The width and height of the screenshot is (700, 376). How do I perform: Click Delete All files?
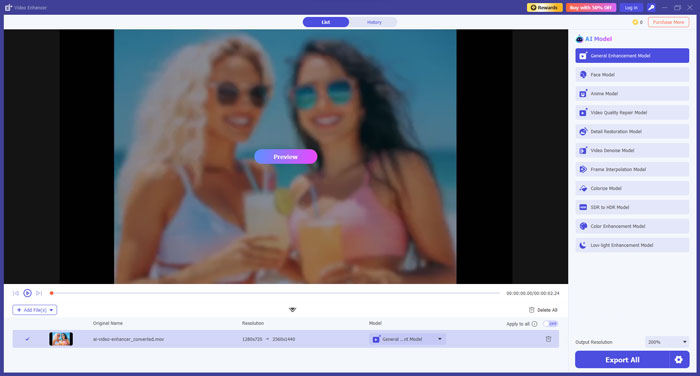pos(543,310)
